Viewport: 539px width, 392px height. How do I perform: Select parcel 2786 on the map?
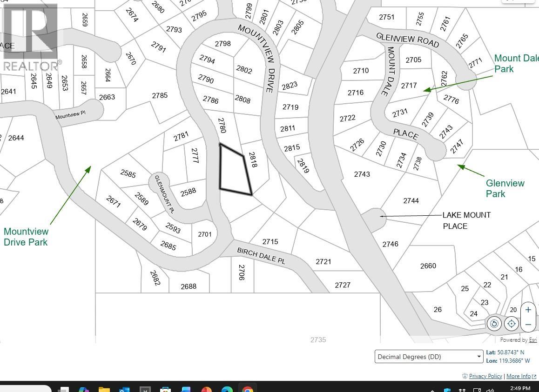click(210, 100)
